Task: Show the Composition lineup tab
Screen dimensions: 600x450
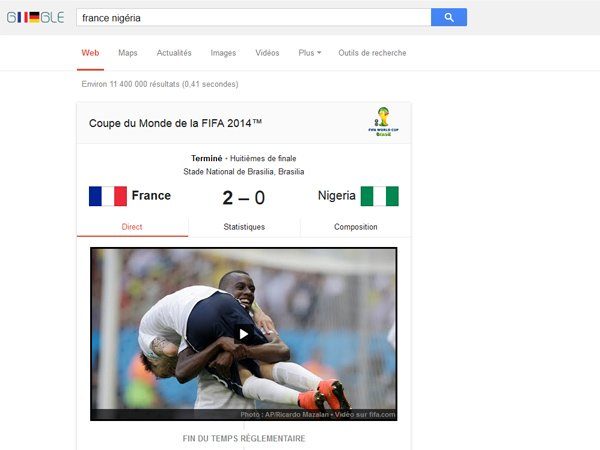Action: pos(355,227)
